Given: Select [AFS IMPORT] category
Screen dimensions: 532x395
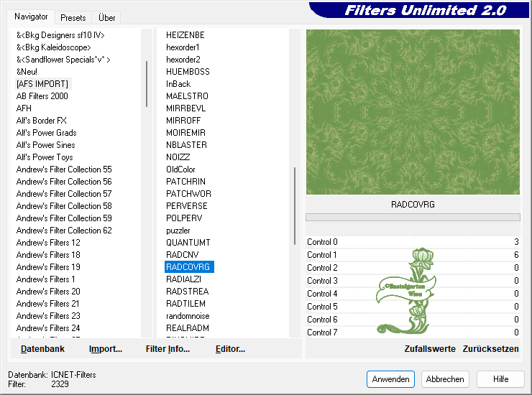Looking at the screenshot, I should (42, 84).
